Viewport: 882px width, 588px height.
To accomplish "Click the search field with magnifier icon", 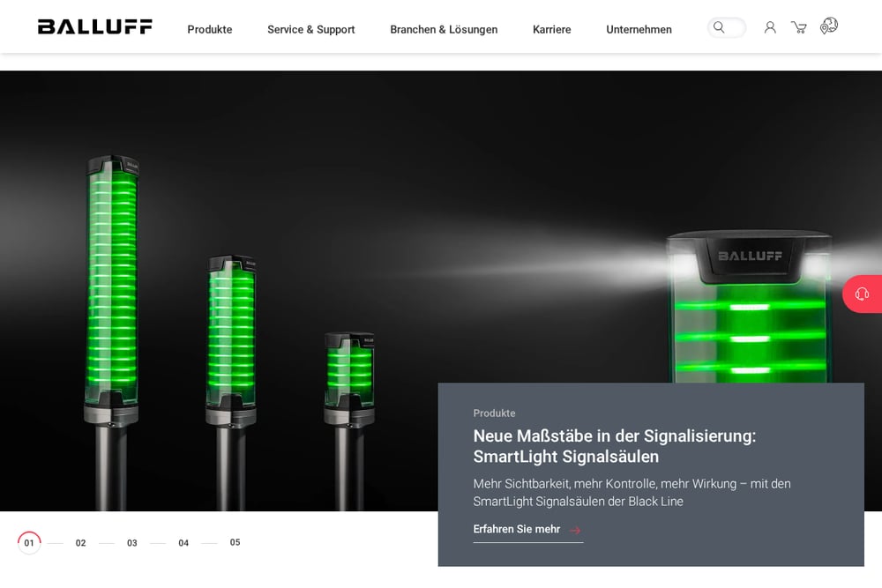I will pyautogui.click(x=726, y=27).
